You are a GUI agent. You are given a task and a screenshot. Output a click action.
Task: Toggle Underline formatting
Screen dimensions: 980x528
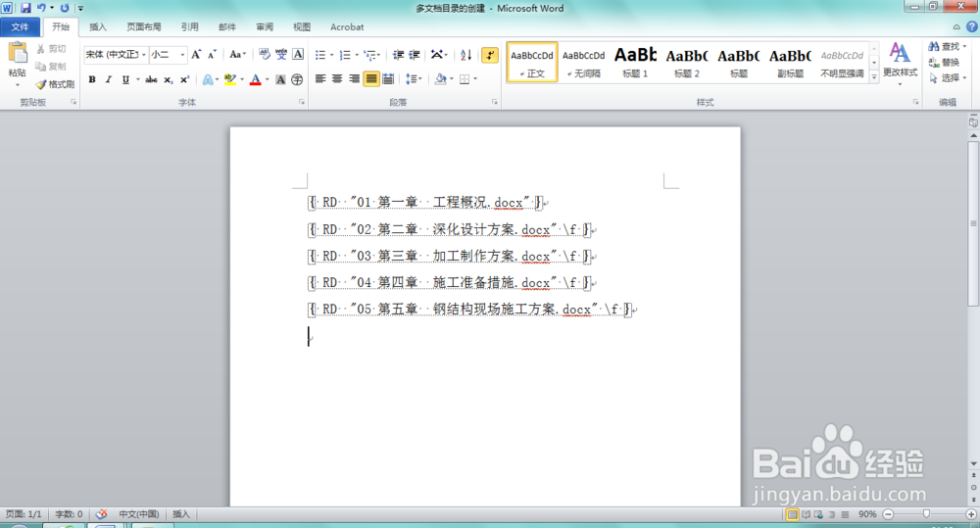pos(125,80)
